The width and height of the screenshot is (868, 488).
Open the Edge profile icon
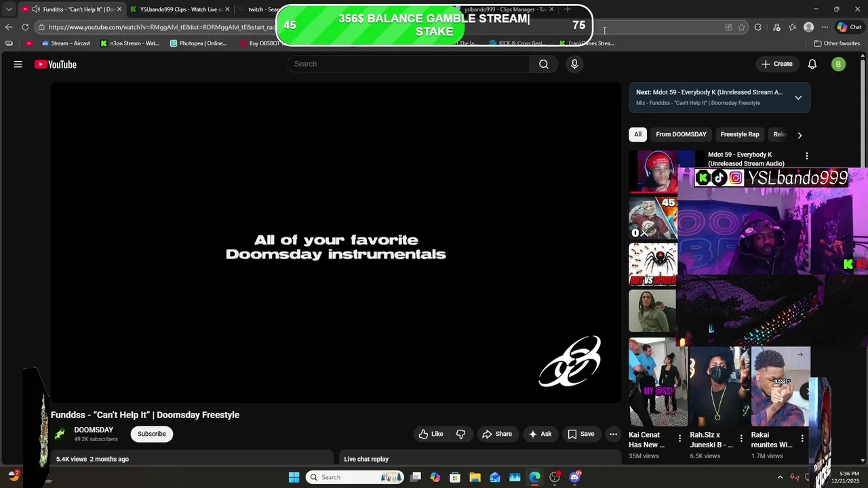pos(808,27)
